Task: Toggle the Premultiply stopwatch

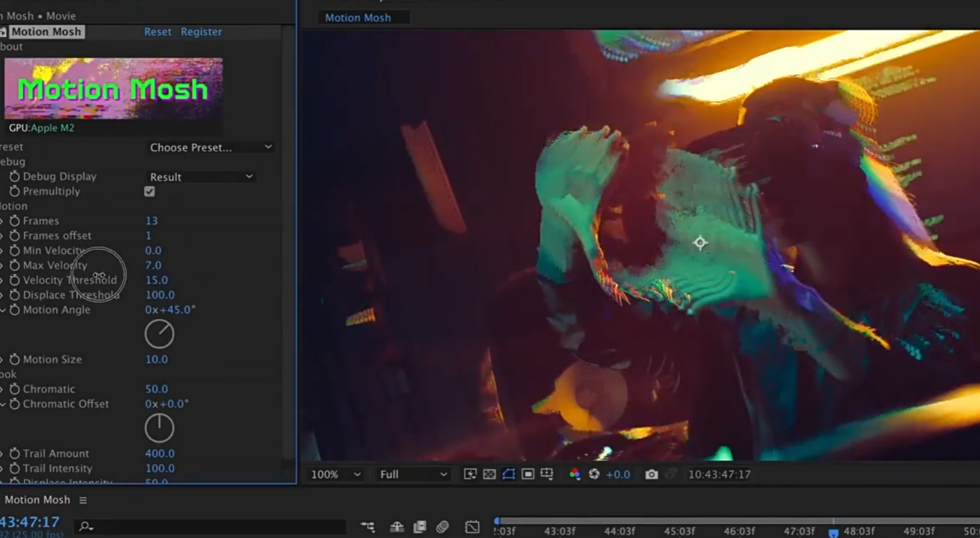Action: point(15,191)
